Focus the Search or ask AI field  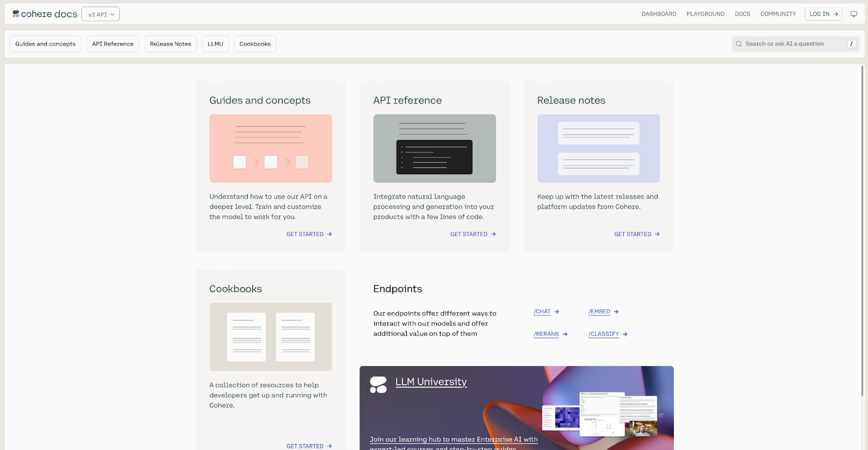click(795, 44)
